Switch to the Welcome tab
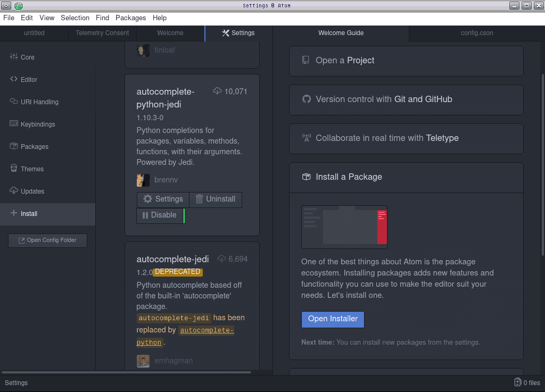Viewport: 545px width, 392px height. tap(170, 33)
